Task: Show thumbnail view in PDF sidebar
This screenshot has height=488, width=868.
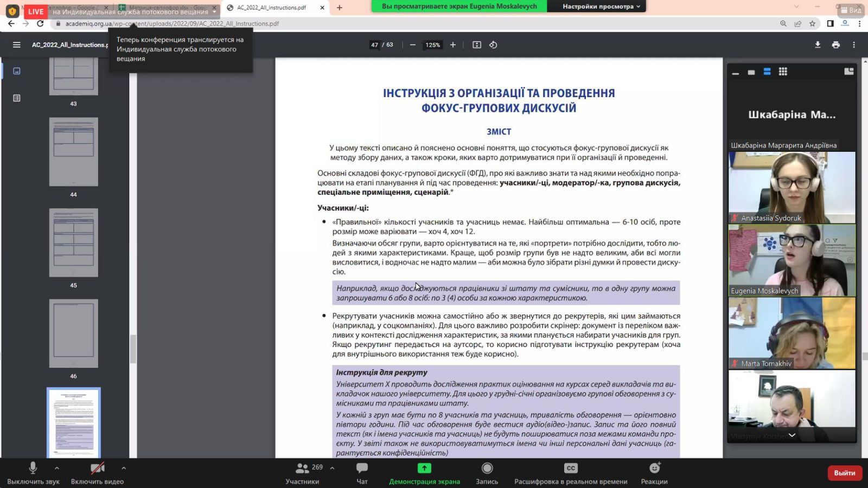Action: (17, 71)
